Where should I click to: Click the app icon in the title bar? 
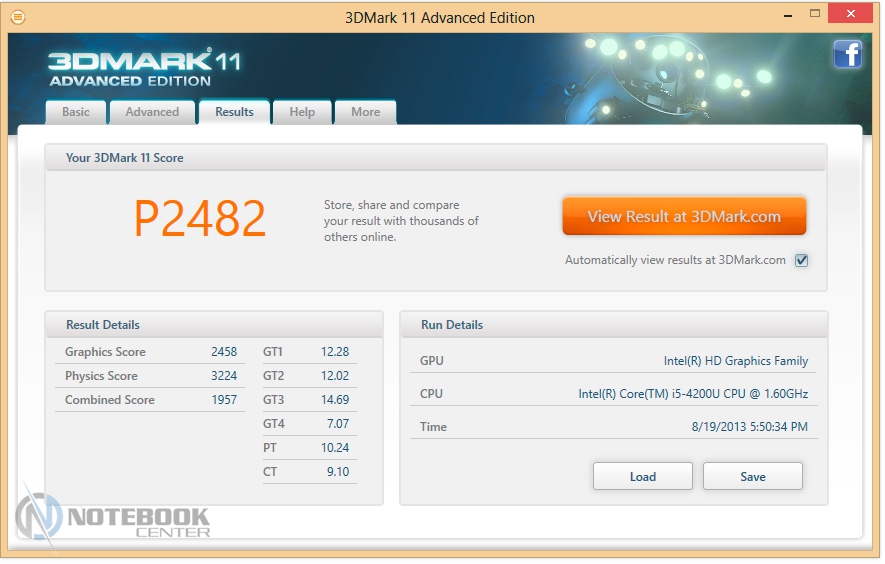pos(17,17)
